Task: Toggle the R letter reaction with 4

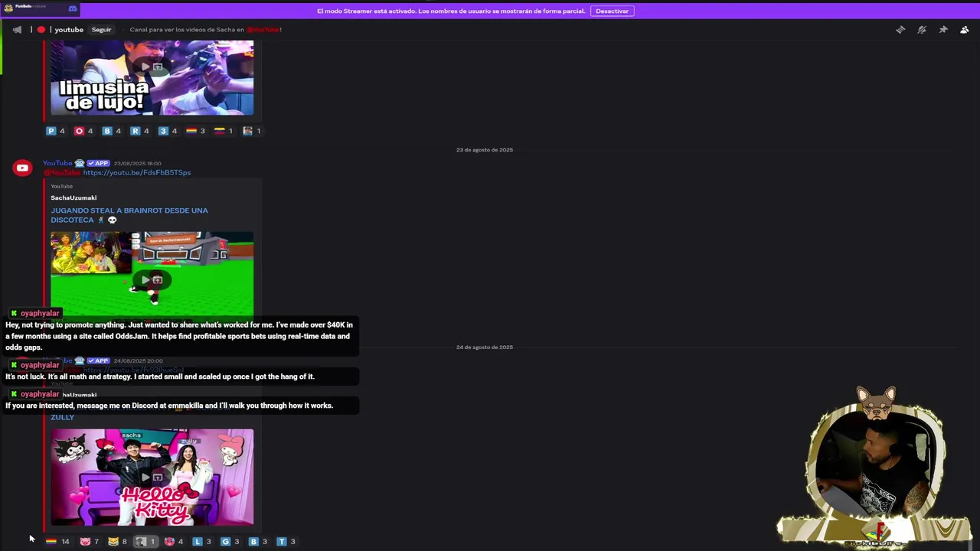Action: pyautogui.click(x=139, y=131)
